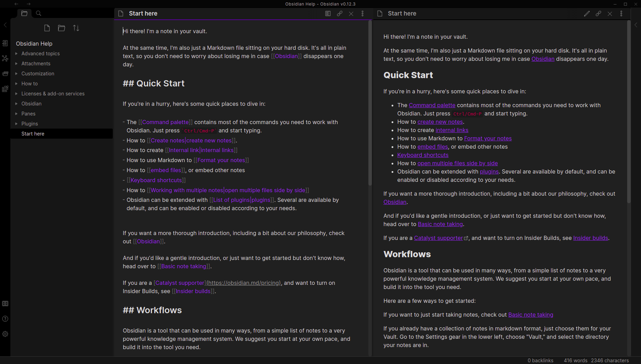Open command palette ribbon icon
The height and width of the screenshot is (364, 641).
(5, 89)
